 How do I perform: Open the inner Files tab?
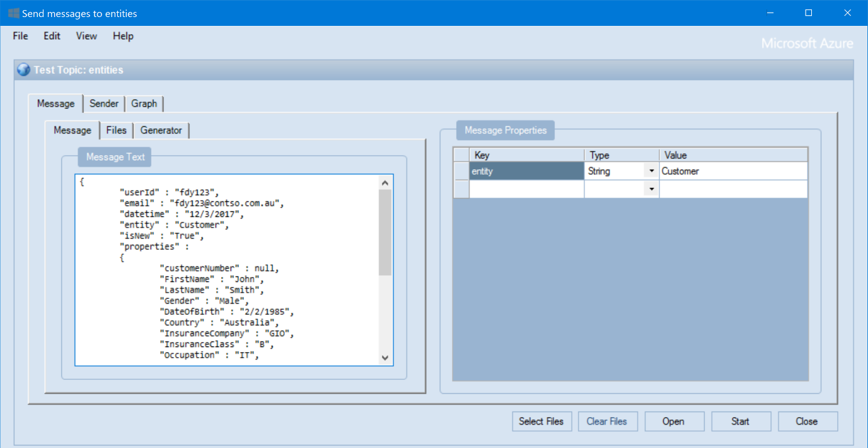(x=117, y=130)
